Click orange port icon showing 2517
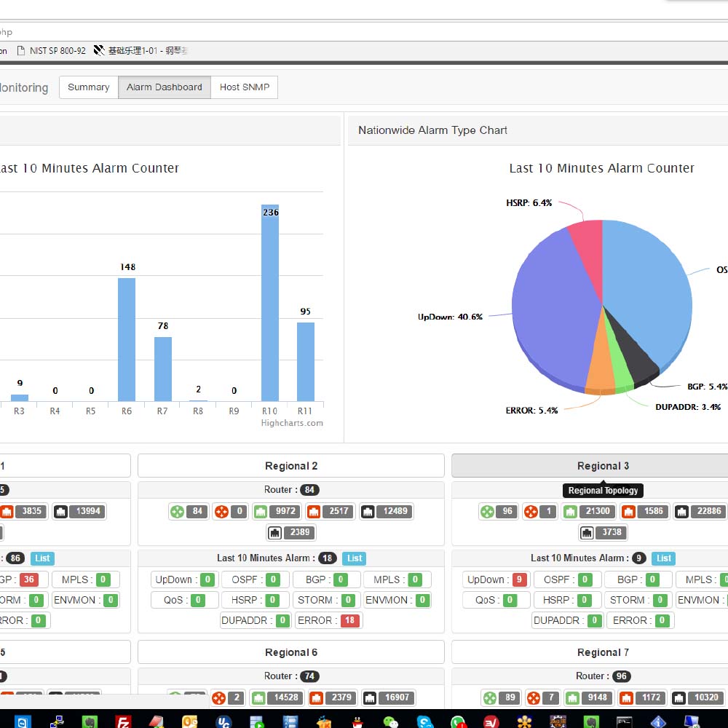 314,512
